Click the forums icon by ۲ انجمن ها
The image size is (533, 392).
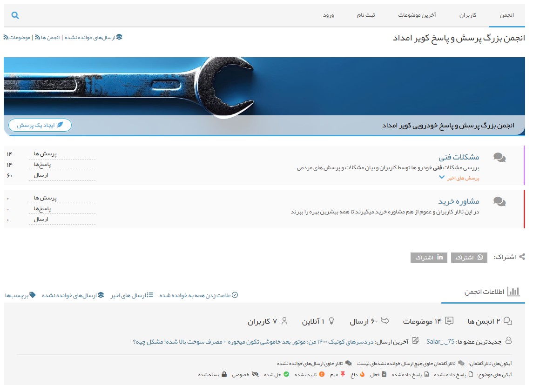(x=508, y=321)
